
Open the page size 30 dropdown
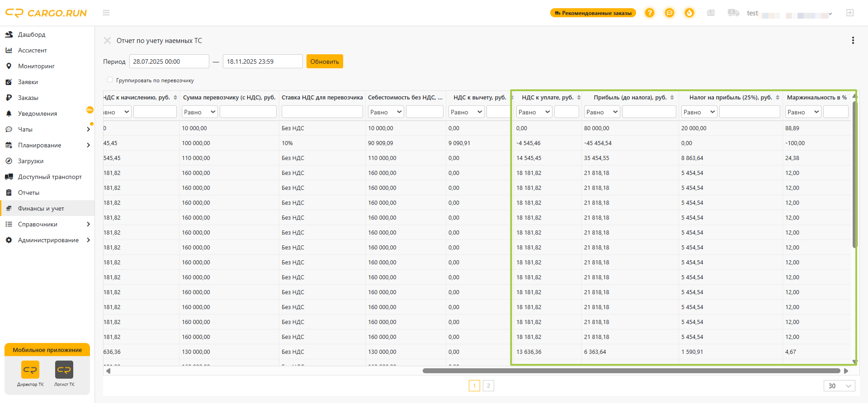840,386
